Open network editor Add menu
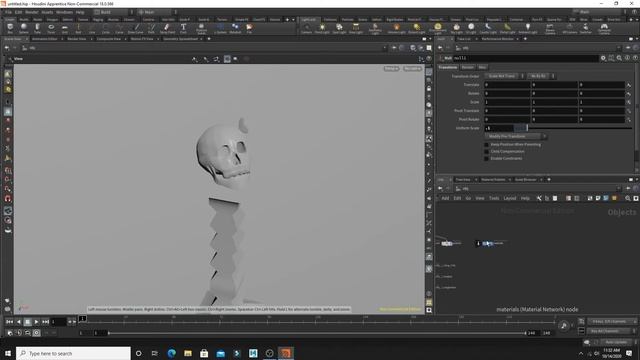Screen dimensions: 640x360 pos(445,198)
